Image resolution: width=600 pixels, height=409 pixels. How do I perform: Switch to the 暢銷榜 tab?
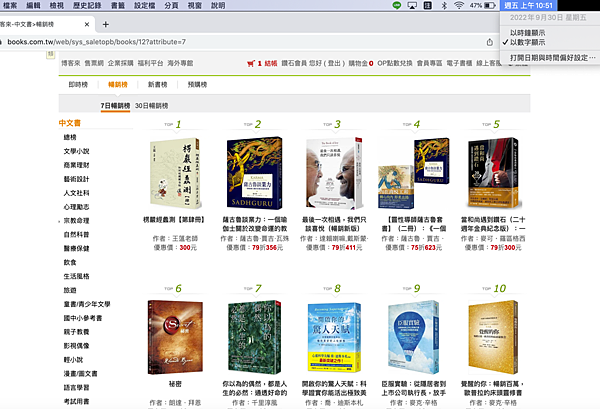point(118,85)
